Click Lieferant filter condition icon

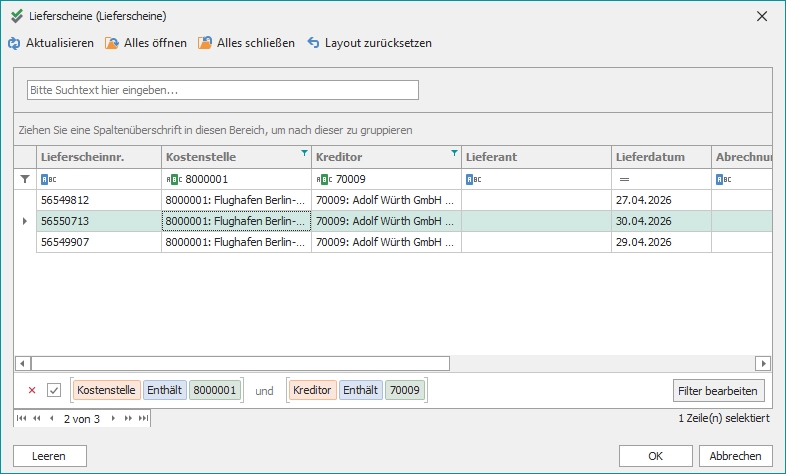coord(474,179)
